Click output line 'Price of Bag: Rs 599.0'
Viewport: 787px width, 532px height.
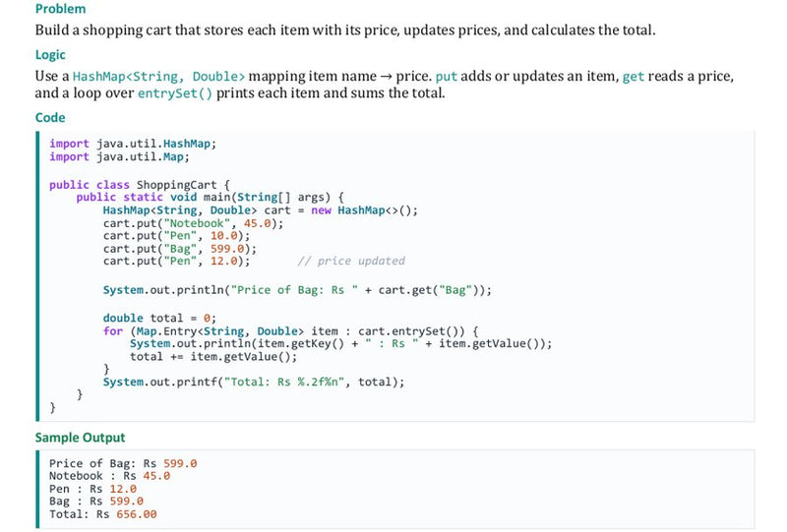[x=123, y=463]
